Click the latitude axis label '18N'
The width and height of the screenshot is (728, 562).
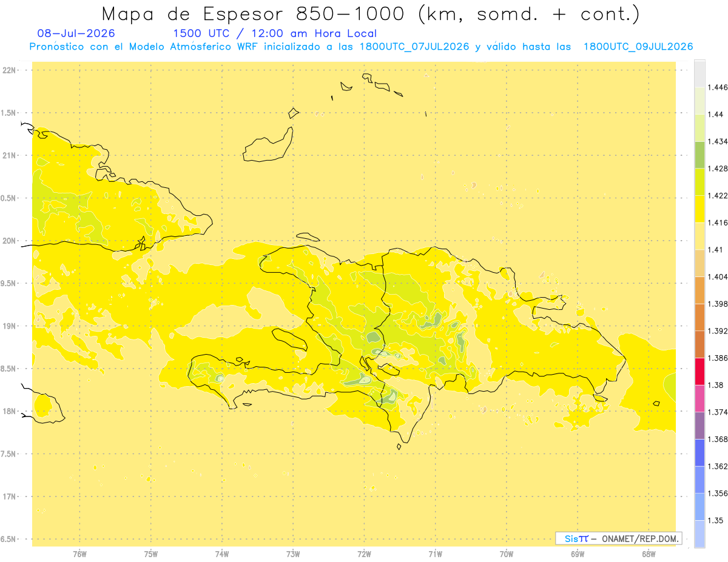[x=9, y=412]
